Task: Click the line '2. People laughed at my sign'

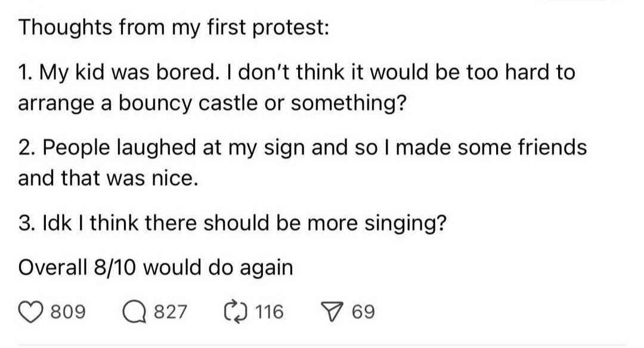Action: [x=302, y=147]
